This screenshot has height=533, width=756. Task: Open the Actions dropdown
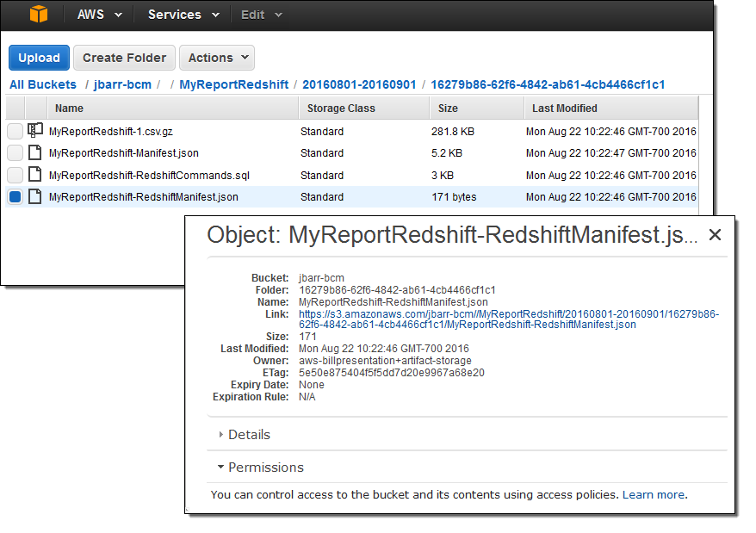coord(216,58)
